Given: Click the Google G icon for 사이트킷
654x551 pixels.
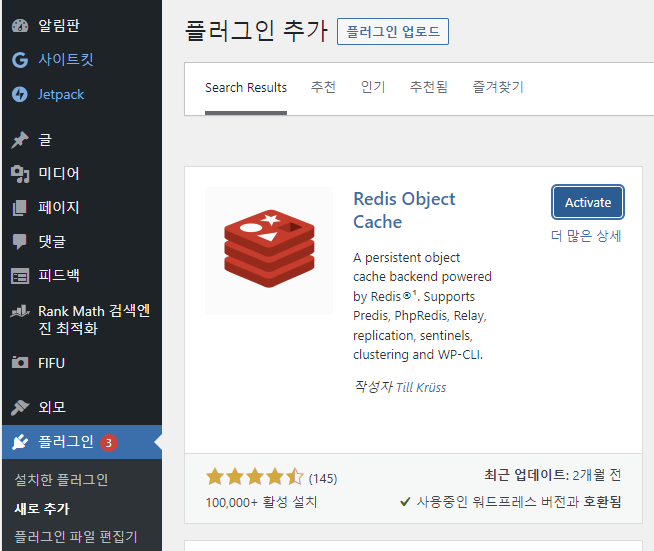Looking at the screenshot, I should [x=20, y=60].
